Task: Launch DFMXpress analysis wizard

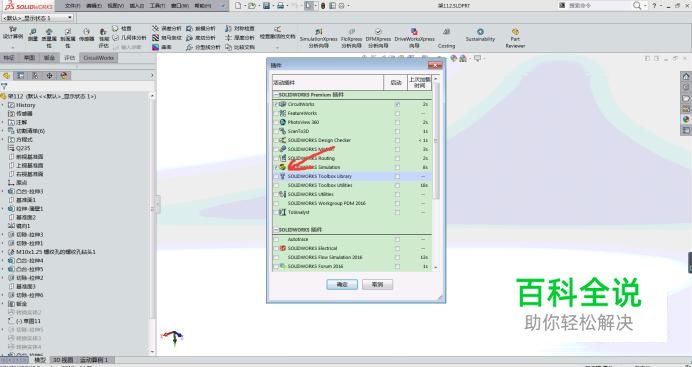Action: click(378, 38)
